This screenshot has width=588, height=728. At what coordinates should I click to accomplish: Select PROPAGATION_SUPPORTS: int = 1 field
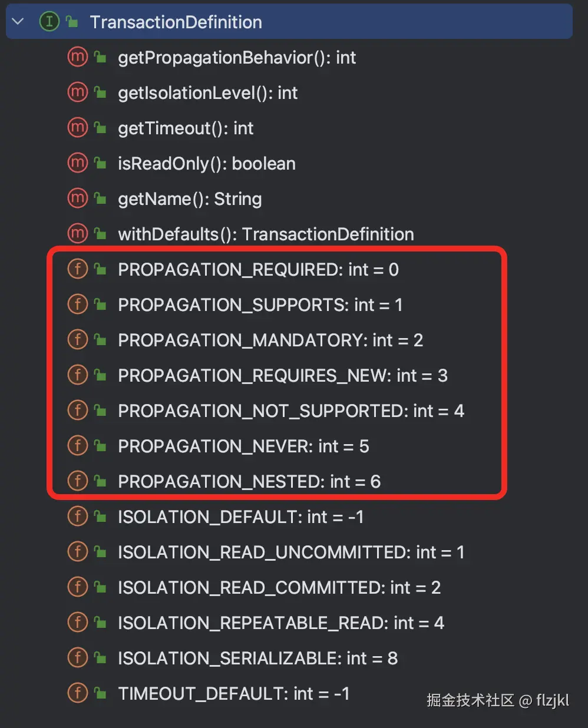260,305
